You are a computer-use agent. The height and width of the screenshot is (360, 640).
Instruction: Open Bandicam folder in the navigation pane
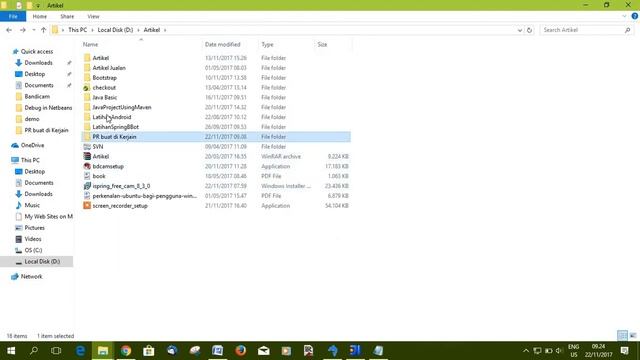pos(37,97)
